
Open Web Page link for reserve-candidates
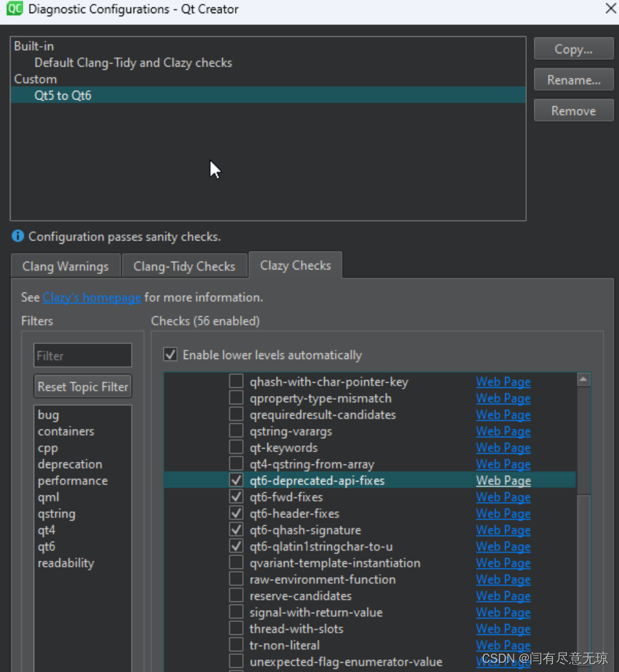[x=503, y=596]
